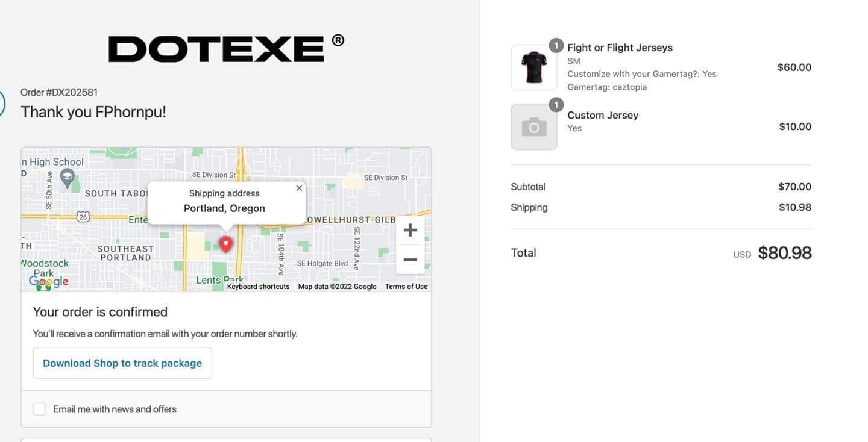Zoom in on the map
The image size is (868, 442).
(x=410, y=230)
